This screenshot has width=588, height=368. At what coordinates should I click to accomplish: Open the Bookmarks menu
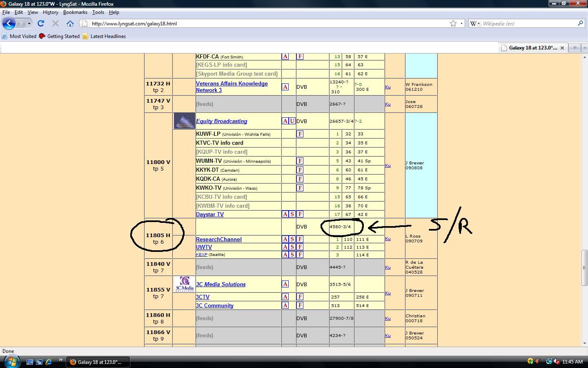coord(75,12)
